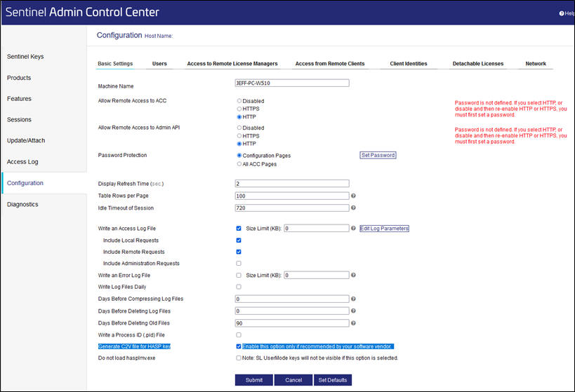This screenshot has width=575, height=392.
Task: Click the Host Name label
Action: tap(159, 36)
